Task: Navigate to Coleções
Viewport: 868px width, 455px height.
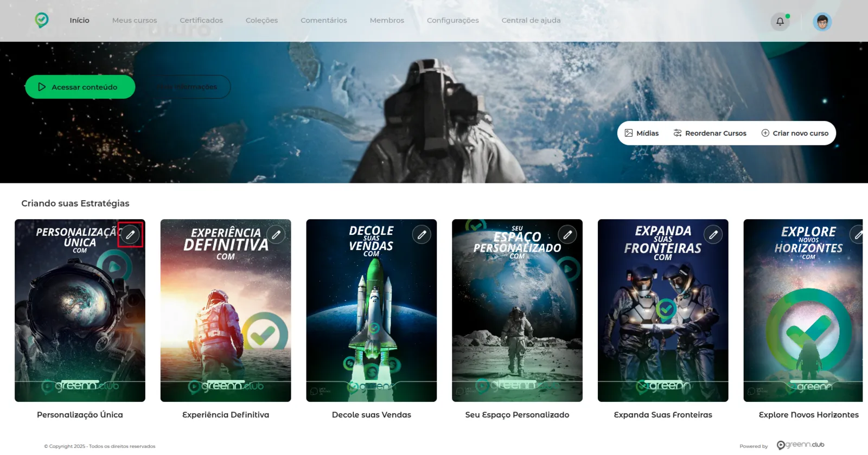Action: click(x=261, y=21)
